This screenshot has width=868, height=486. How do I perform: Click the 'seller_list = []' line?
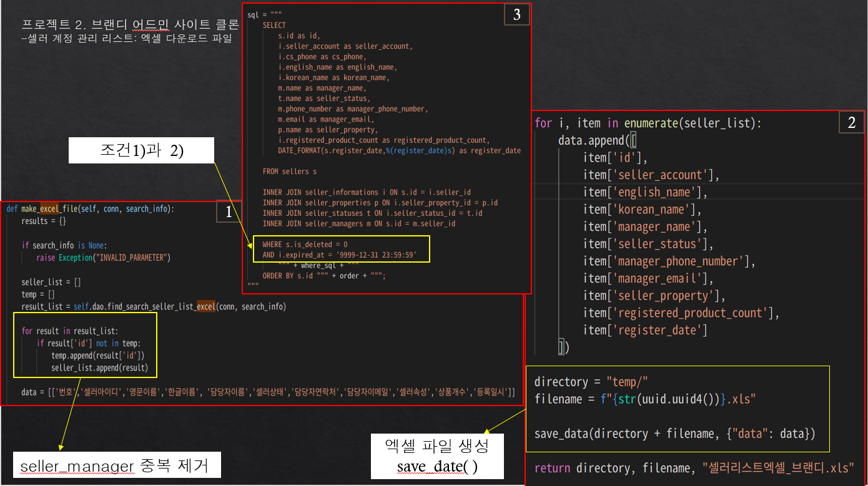click(51, 282)
